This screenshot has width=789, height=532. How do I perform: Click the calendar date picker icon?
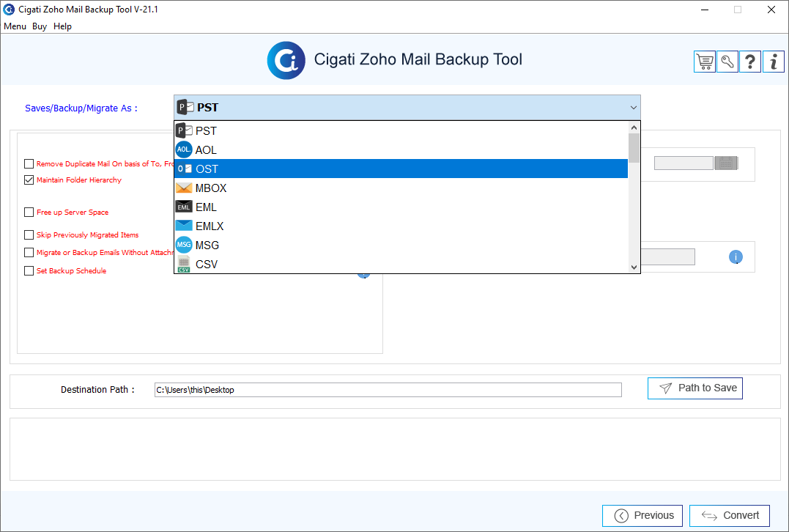[726, 163]
